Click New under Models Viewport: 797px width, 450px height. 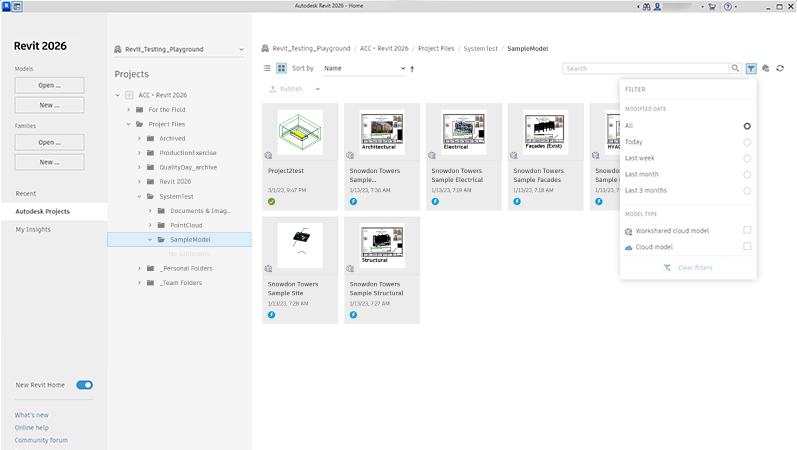(49, 105)
